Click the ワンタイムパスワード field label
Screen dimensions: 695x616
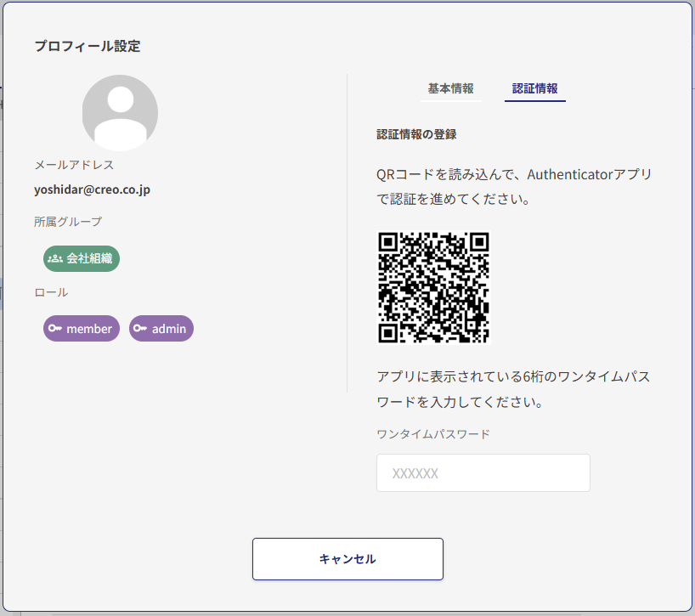click(432, 433)
